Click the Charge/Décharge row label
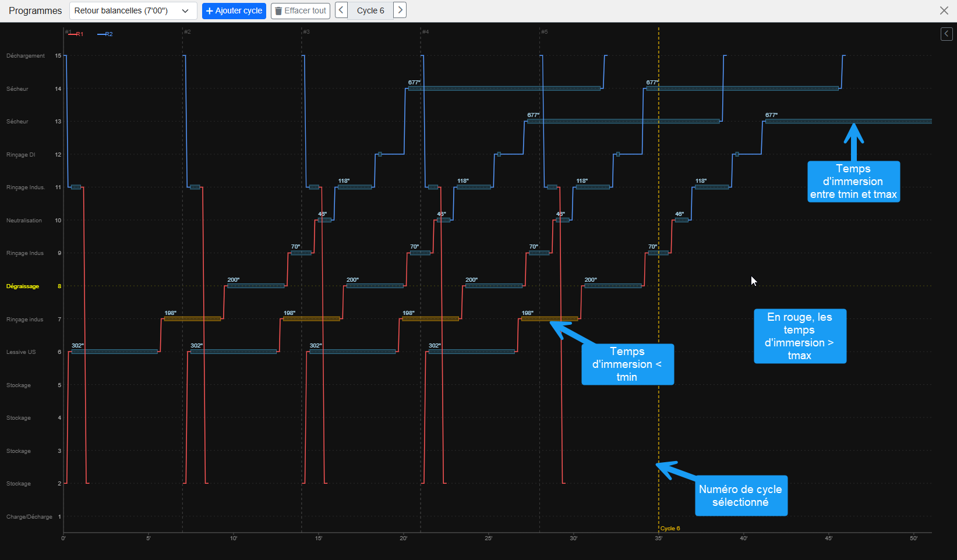 pyautogui.click(x=29, y=517)
